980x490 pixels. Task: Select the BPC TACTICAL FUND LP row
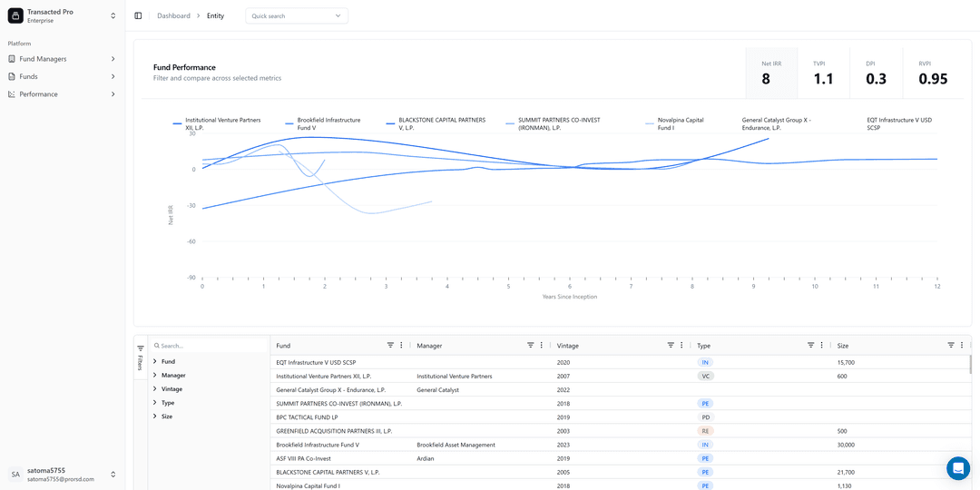click(x=621, y=417)
